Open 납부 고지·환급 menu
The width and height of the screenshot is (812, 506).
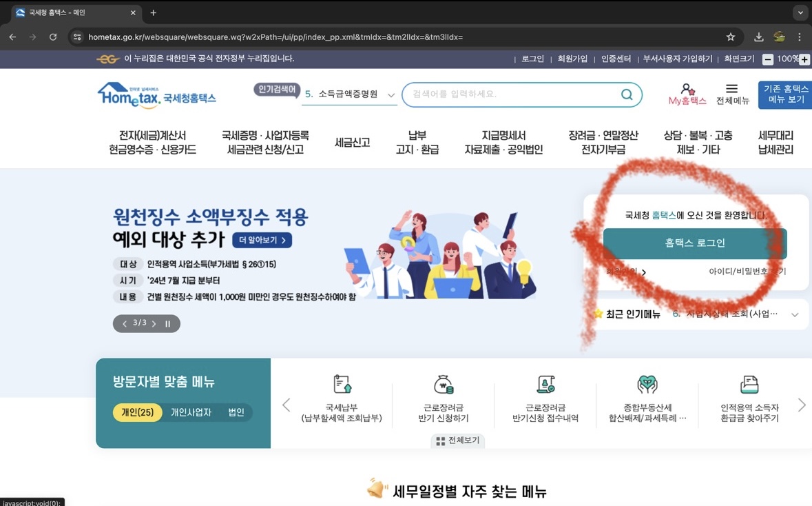(417, 142)
